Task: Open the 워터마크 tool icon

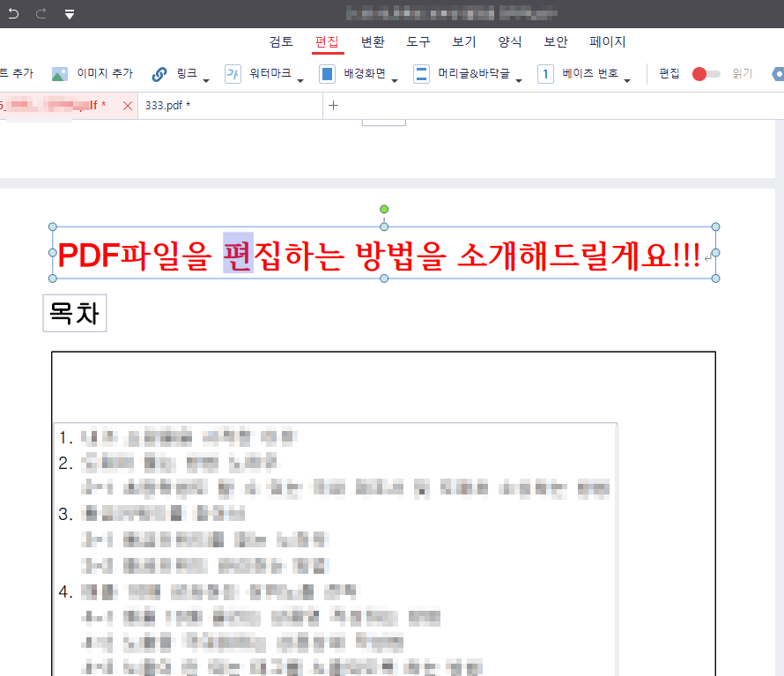Action: pos(233,74)
